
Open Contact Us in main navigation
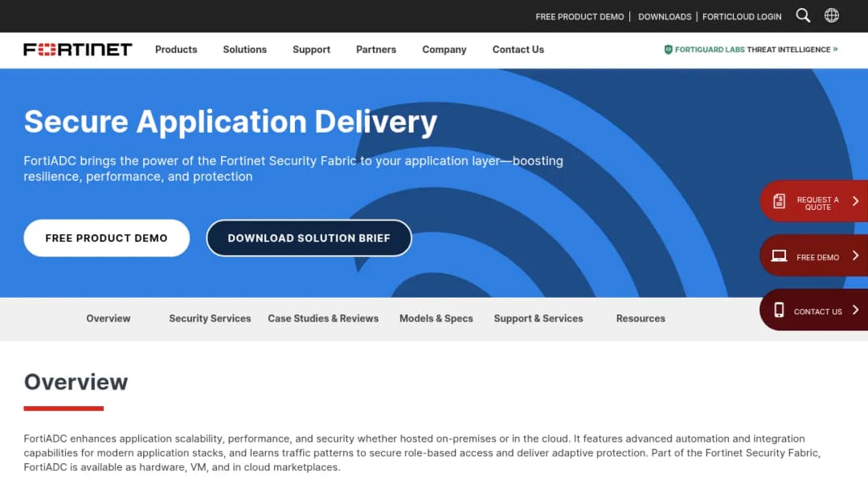click(518, 49)
